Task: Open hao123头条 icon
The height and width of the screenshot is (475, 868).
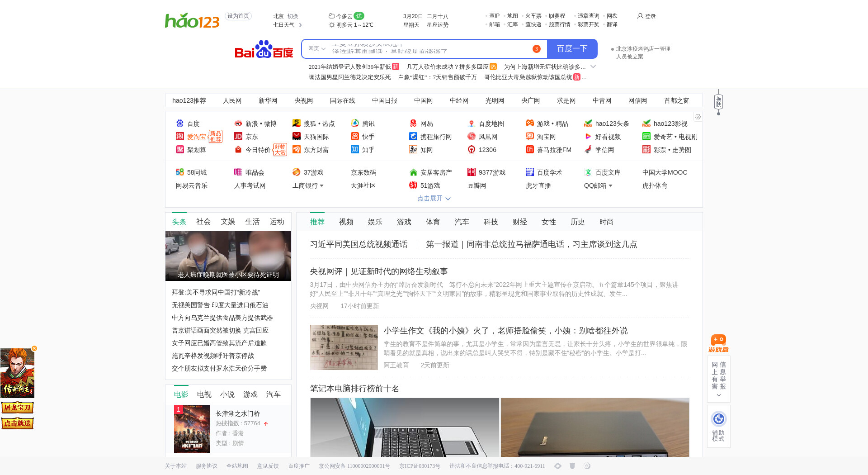Action: 588,123
